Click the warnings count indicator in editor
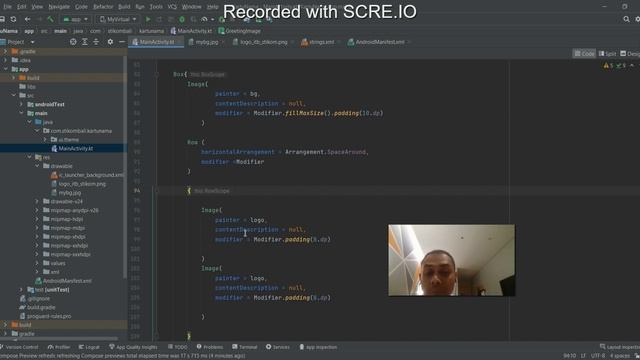 coord(608,65)
